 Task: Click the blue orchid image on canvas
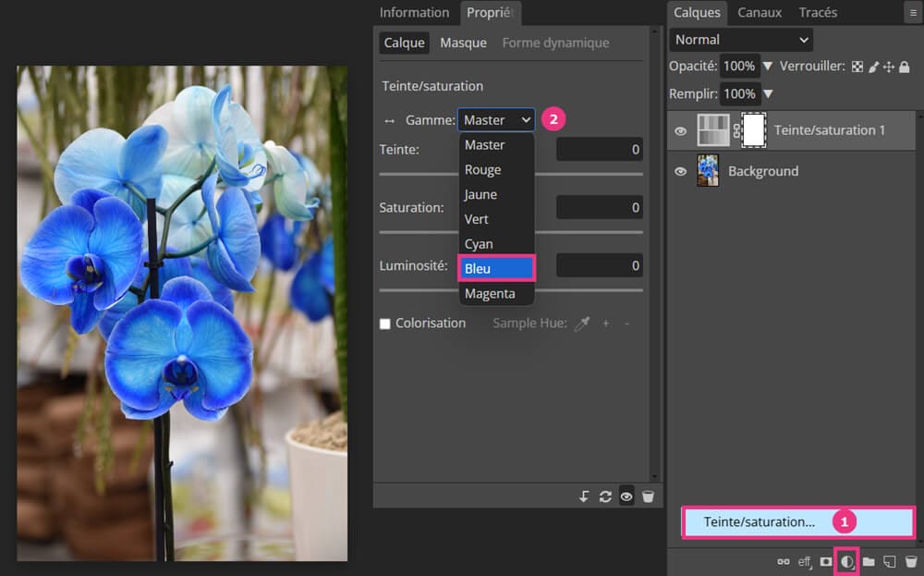point(182,313)
